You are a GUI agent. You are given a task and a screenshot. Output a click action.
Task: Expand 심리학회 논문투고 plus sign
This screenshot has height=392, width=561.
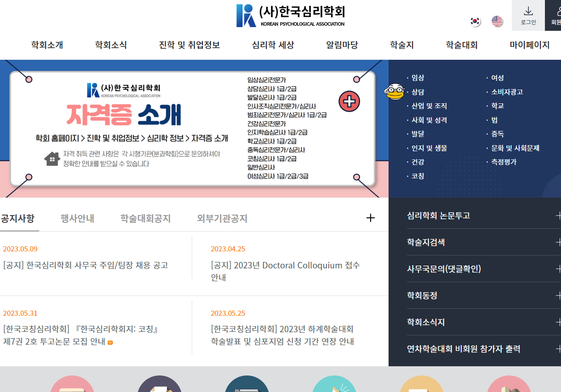pyautogui.click(x=558, y=216)
